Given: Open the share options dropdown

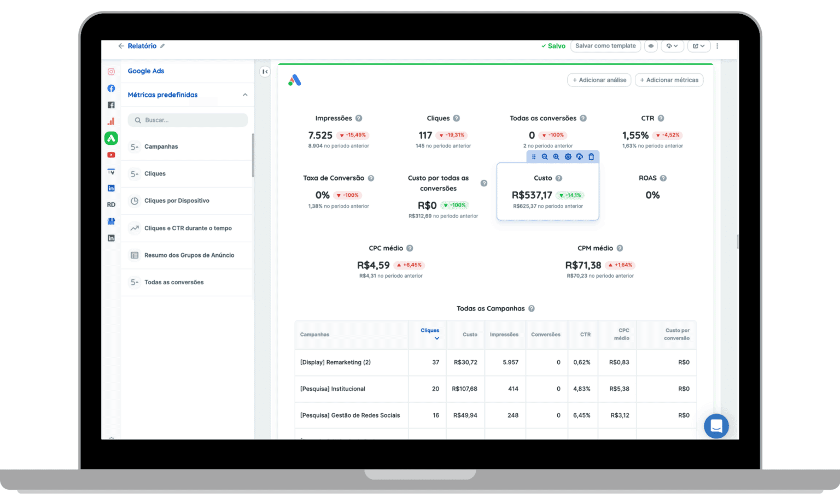Looking at the screenshot, I should (x=698, y=46).
